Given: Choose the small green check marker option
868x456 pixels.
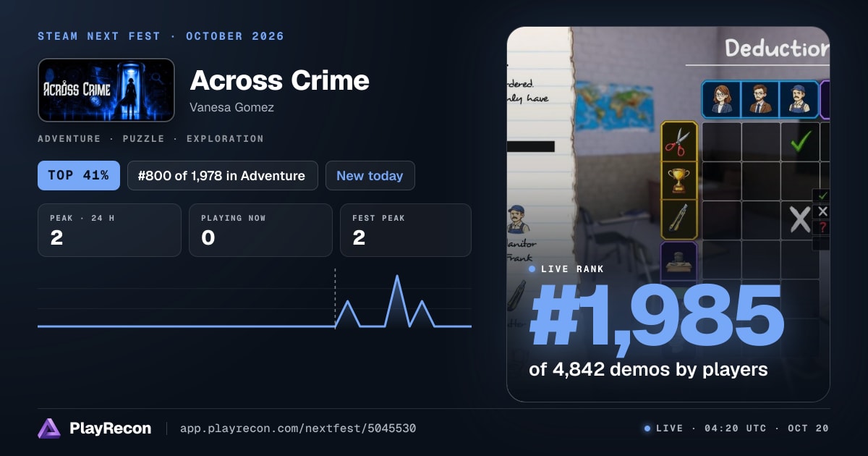Looking at the screenshot, I should (x=822, y=196).
